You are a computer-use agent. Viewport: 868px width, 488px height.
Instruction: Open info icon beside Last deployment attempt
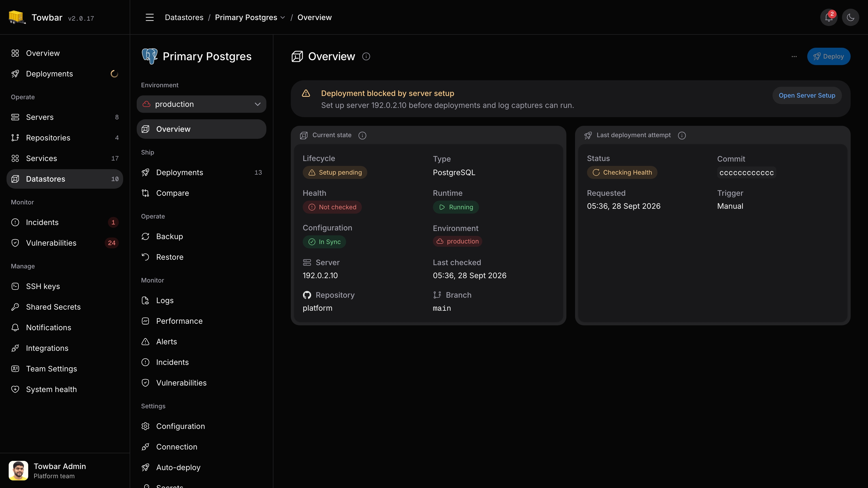(682, 135)
